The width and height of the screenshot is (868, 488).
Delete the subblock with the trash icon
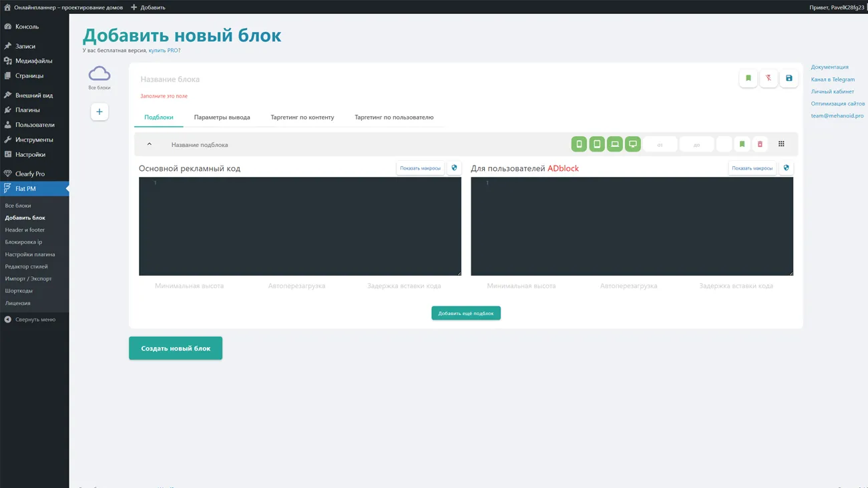point(760,144)
